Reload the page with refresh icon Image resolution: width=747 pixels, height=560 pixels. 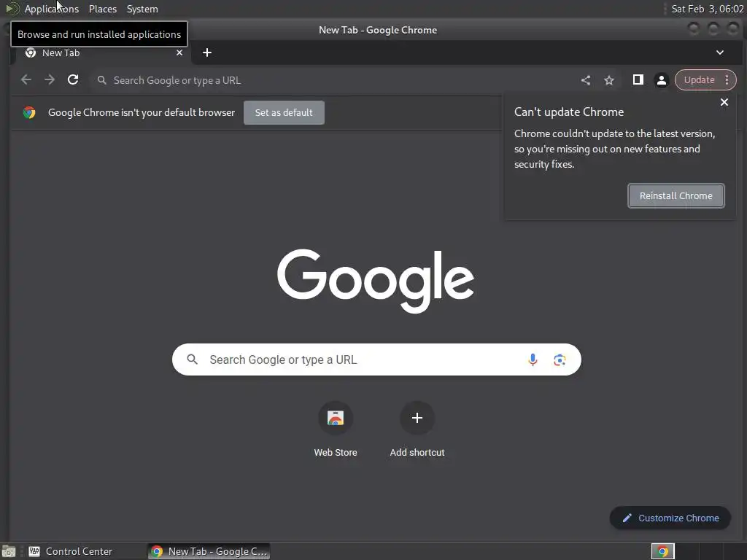click(73, 80)
